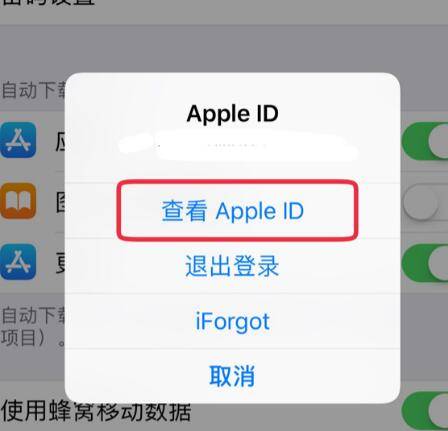Tap the cut-off page heading at top
Image resolution: width=448 pixels, height=431 pixels.
[x=49, y=2]
